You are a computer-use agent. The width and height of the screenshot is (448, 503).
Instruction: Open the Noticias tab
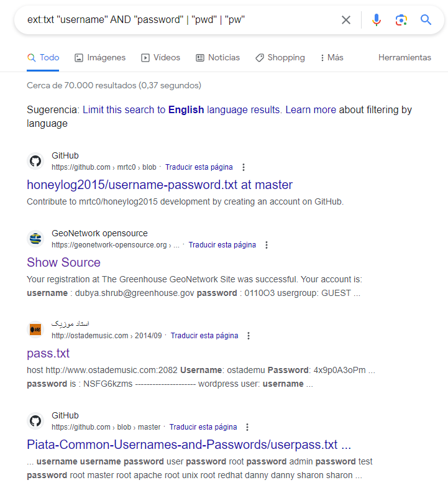tap(217, 58)
